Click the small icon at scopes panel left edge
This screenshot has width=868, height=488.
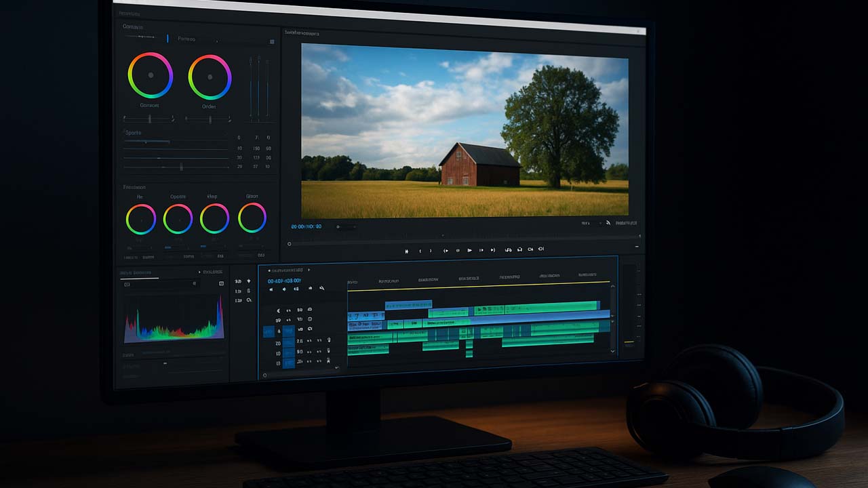tap(127, 285)
